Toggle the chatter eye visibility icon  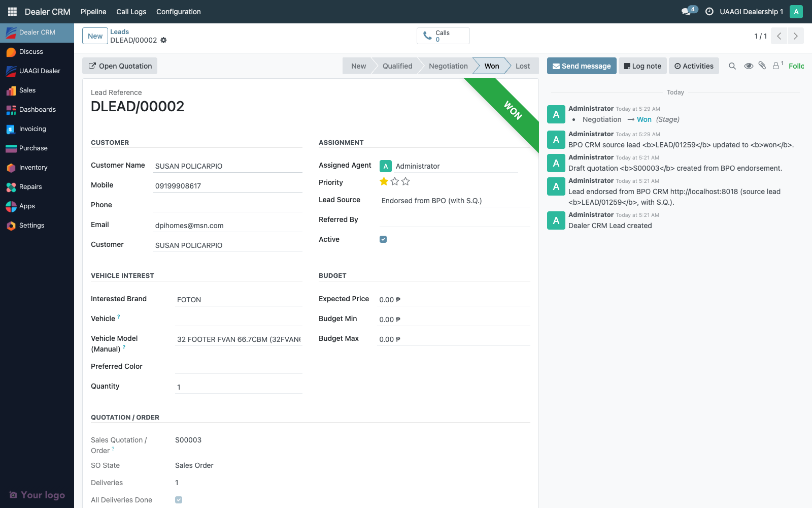click(748, 66)
